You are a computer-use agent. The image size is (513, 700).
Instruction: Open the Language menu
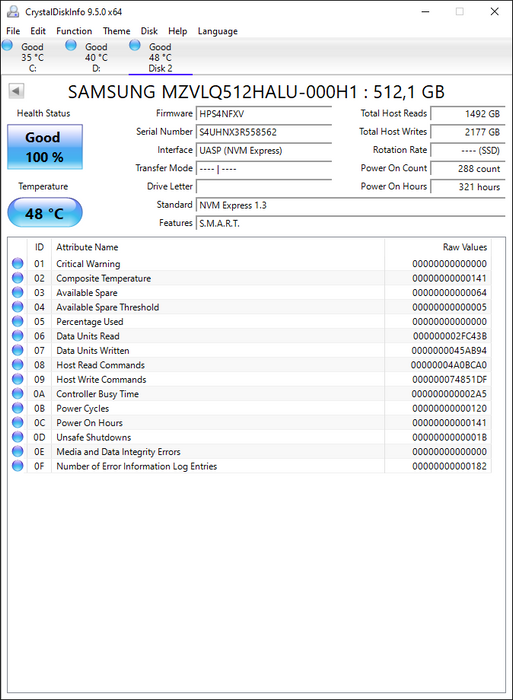tap(218, 31)
